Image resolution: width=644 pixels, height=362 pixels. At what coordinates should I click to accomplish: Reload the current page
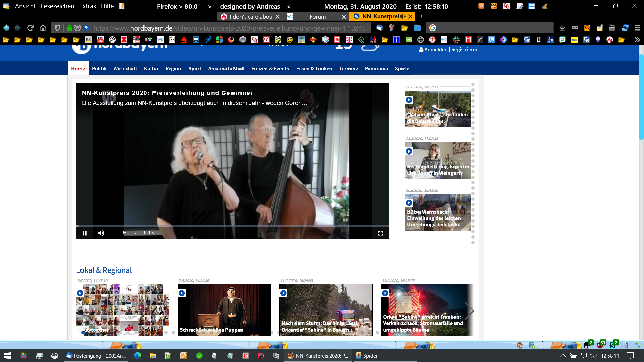click(30, 28)
